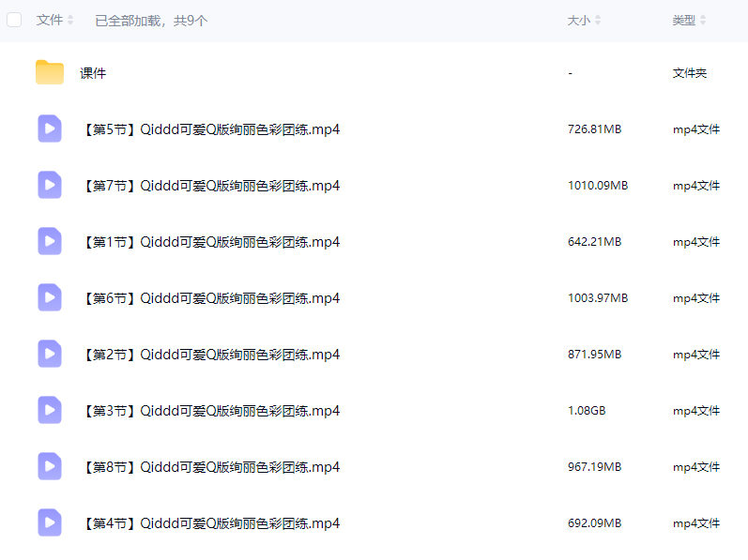
Task: Open 【第1节】Qiddd可爱Q版绚丽色彩团练.mp4 file name
Action: coord(211,242)
